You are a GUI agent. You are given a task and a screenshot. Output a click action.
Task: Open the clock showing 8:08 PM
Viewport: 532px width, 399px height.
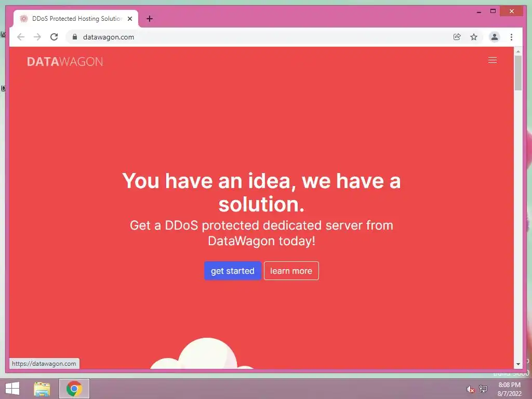(509, 389)
